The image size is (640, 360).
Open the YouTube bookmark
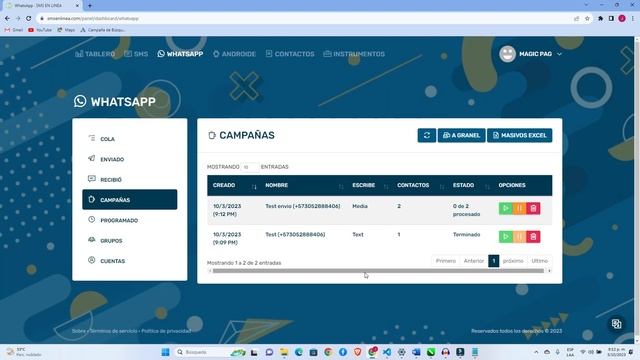click(x=40, y=30)
